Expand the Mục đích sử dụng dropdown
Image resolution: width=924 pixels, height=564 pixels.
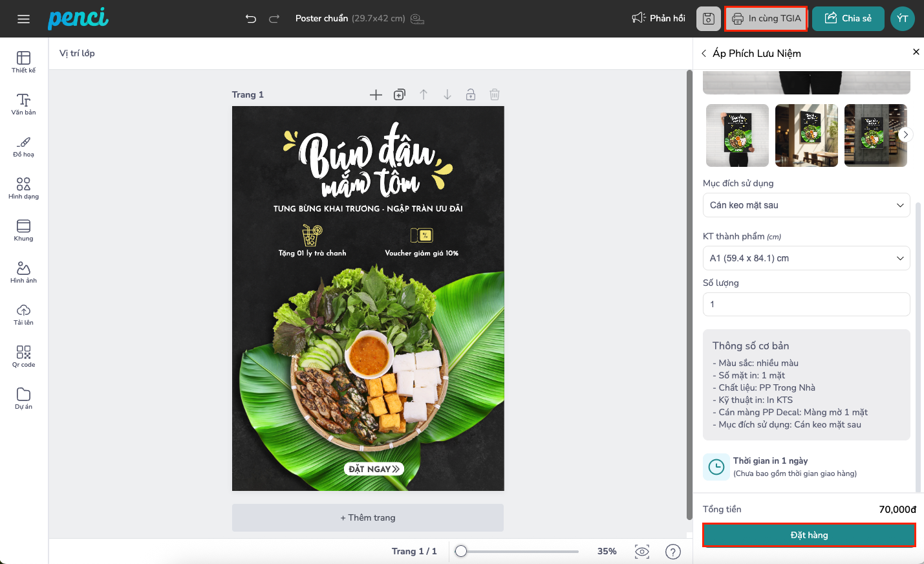(x=806, y=205)
